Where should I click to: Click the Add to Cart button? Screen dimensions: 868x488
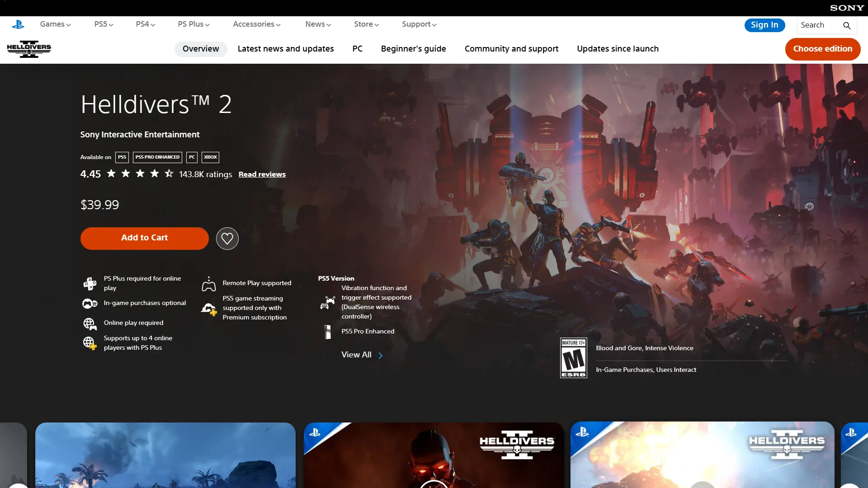[x=144, y=238]
